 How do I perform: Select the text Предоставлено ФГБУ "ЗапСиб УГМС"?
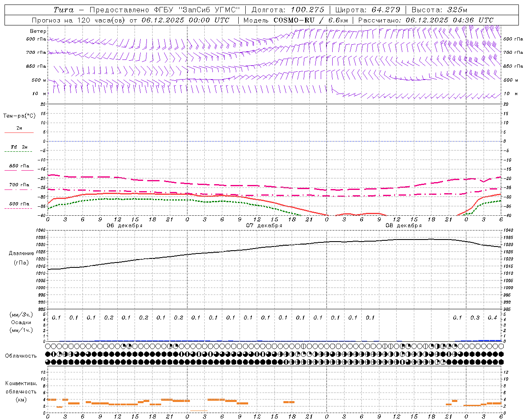pos(164,10)
